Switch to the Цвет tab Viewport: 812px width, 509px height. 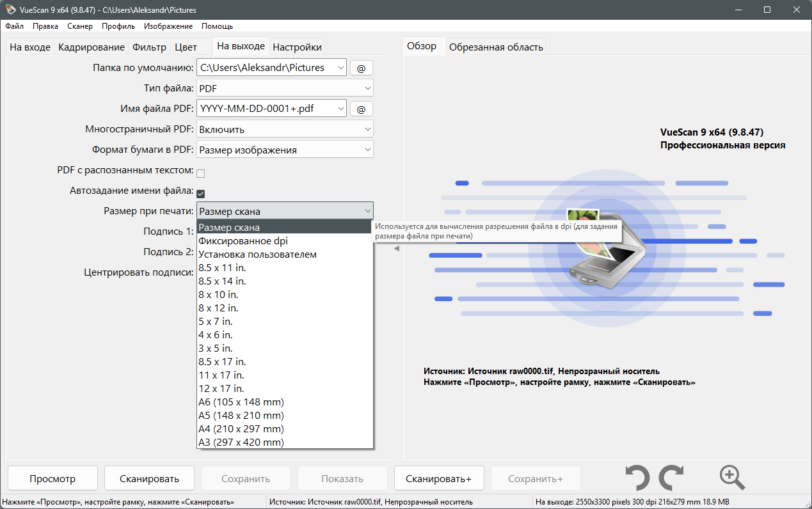(x=186, y=47)
